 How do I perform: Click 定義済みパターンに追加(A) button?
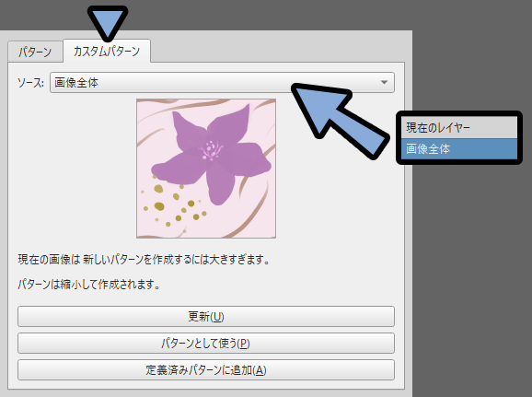pos(206,370)
